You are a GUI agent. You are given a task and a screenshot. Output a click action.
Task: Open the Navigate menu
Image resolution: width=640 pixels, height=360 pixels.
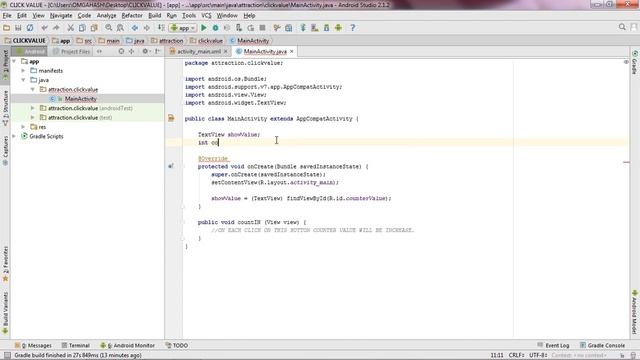(x=61, y=16)
